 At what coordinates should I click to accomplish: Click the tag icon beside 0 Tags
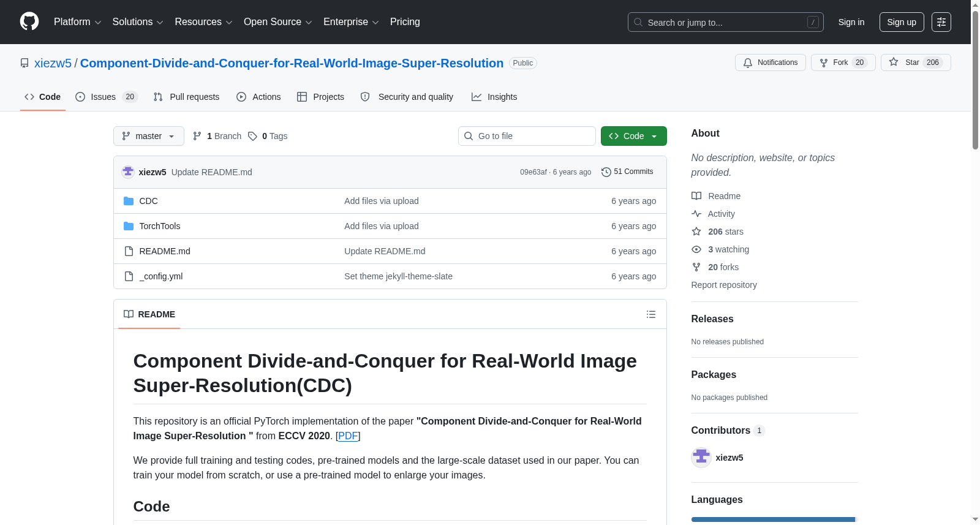pos(252,136)
